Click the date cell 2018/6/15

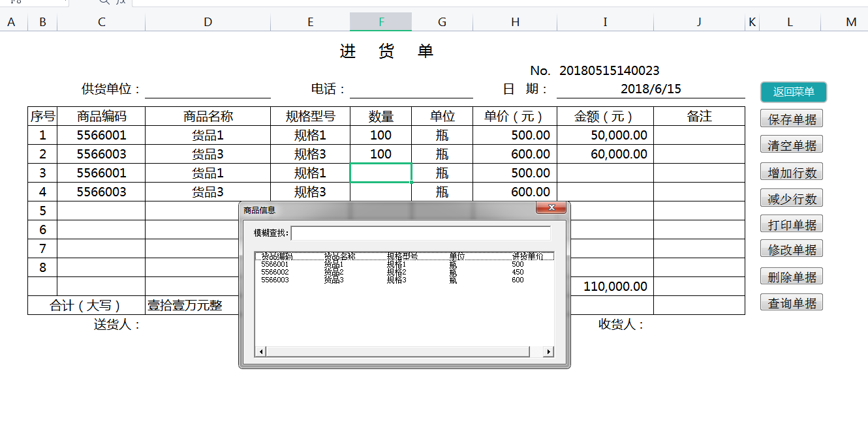(651, 89)
